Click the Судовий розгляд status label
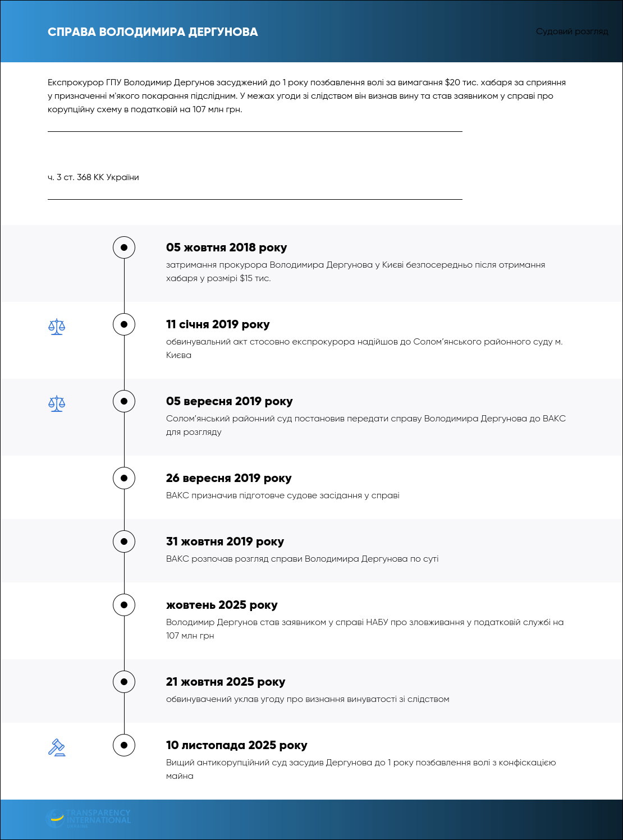 572,31
